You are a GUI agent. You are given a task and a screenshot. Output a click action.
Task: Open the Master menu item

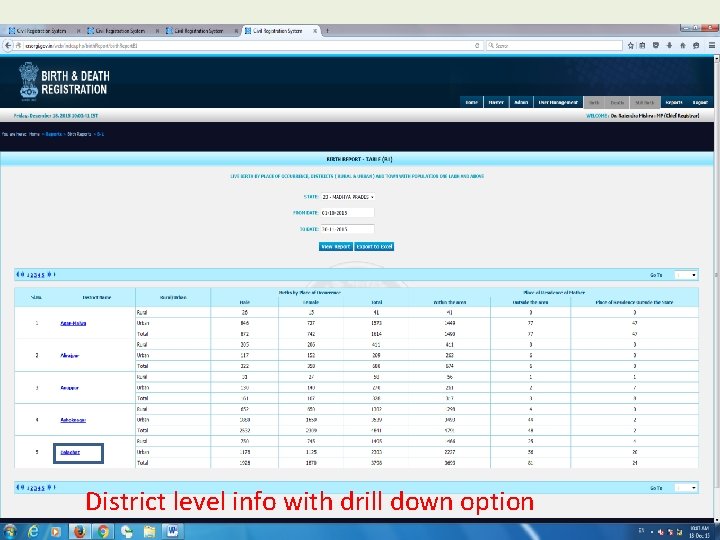(x=496, y=102)
